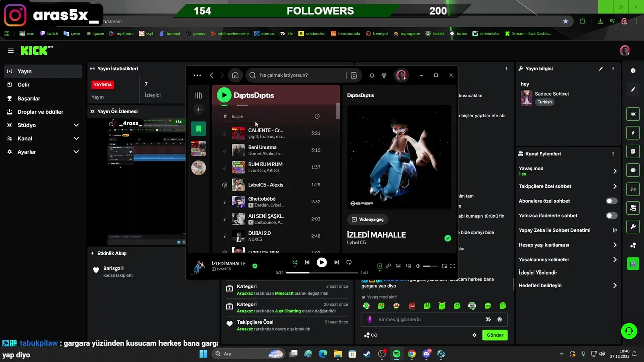This screenshot has height=362, width=644.
Task: Toggle saved checkmark beside İZLEDİ MAHALLE title
Action: click(448, 238)
